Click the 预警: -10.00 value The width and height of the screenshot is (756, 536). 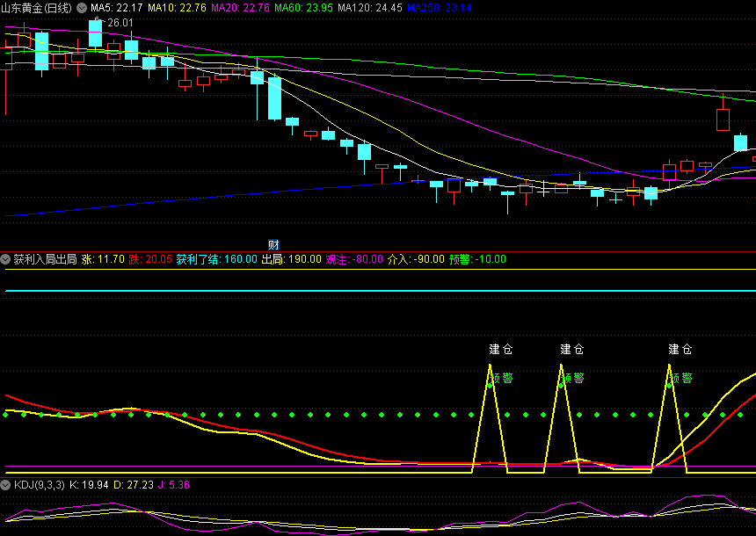click(478, 259)
